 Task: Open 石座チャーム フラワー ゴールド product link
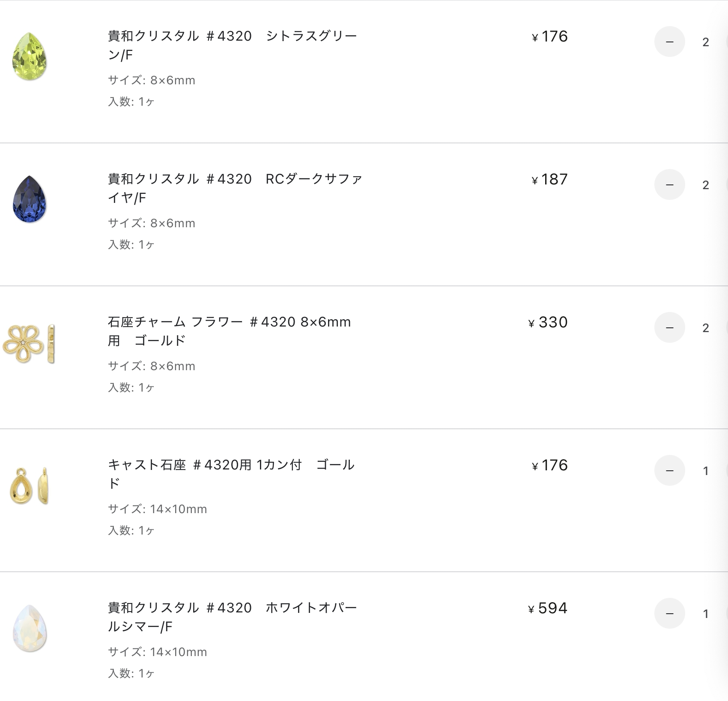229,331
